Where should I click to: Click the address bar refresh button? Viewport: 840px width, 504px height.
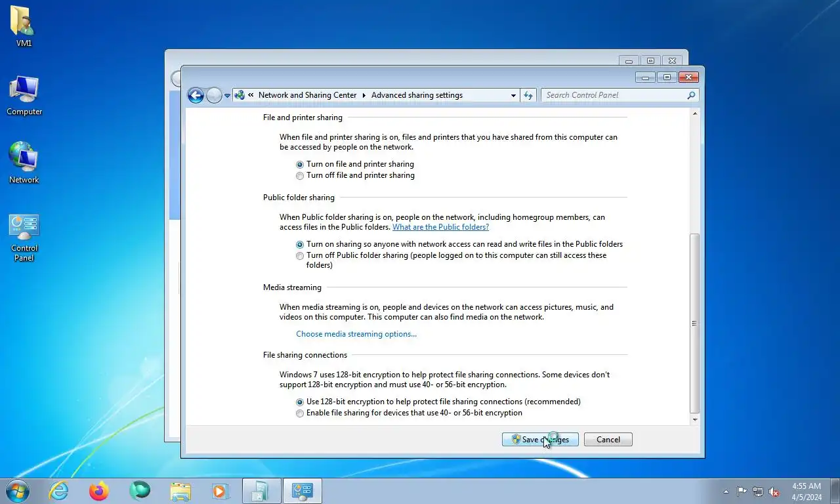528,95
